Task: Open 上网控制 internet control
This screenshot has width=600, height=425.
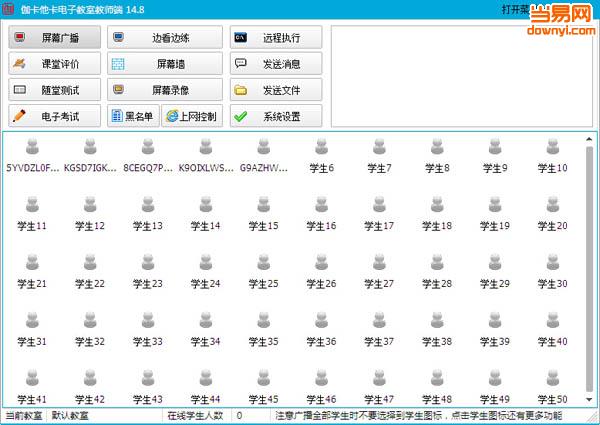Action: [192, 116]
